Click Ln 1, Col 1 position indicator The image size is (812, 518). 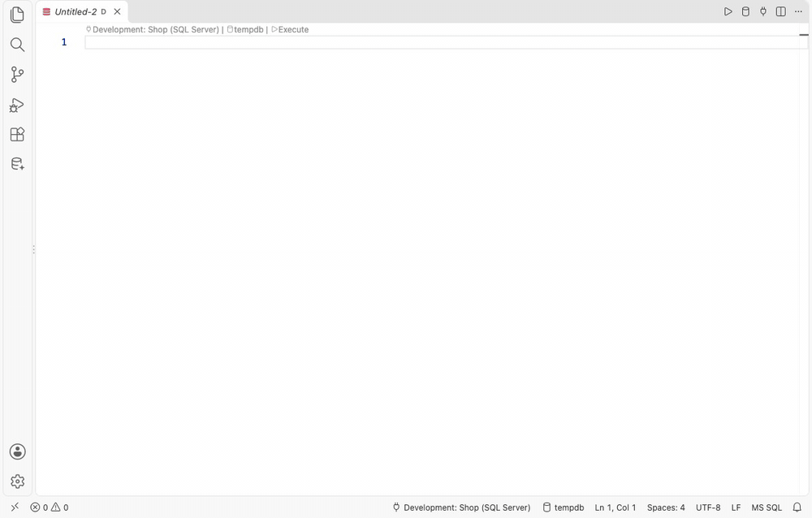pos(615,507)
